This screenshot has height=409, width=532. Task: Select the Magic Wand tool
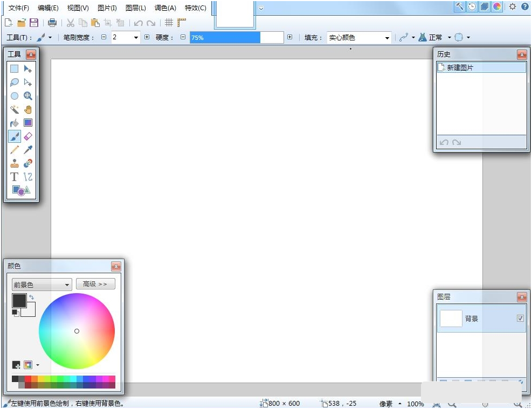pos(14,109)
